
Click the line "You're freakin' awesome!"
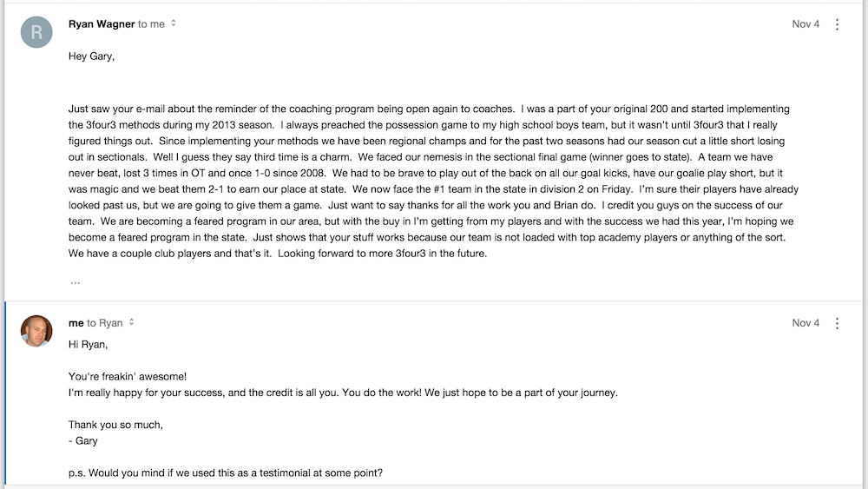pyautogui.click(x=128, y=377)
